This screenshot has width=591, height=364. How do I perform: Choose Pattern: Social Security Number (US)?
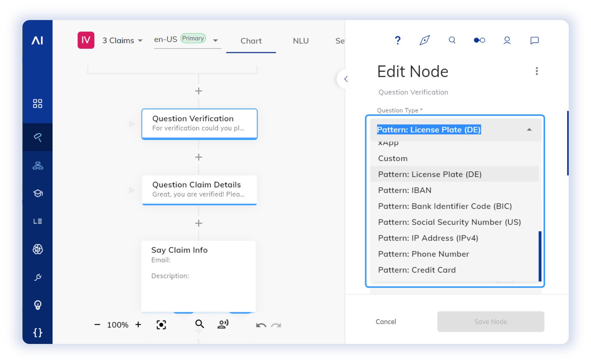tap(454, 222)
